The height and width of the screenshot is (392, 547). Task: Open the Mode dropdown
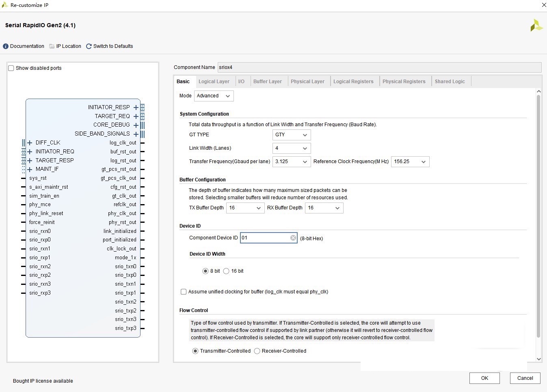click(214, 96)
